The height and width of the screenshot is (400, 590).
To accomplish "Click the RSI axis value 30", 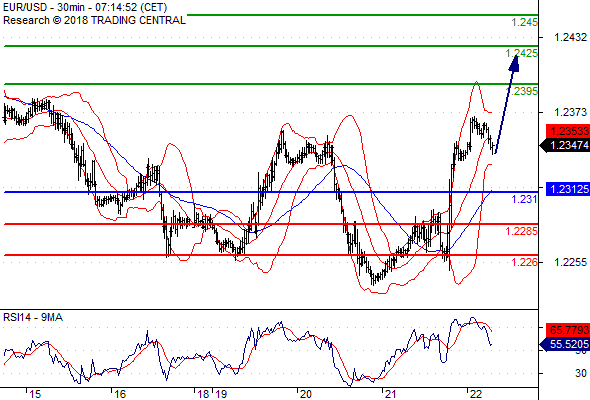I will click(x=581, y=373).
